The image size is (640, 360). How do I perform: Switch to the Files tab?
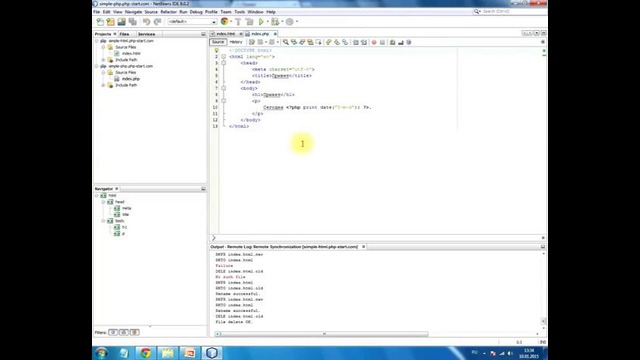pyautogui.click(x=124, y=34)
